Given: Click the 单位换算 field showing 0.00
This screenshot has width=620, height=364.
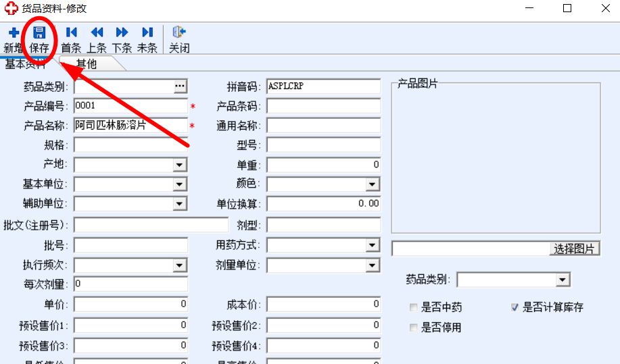Looking at the screenshot, I should [323, 204].
